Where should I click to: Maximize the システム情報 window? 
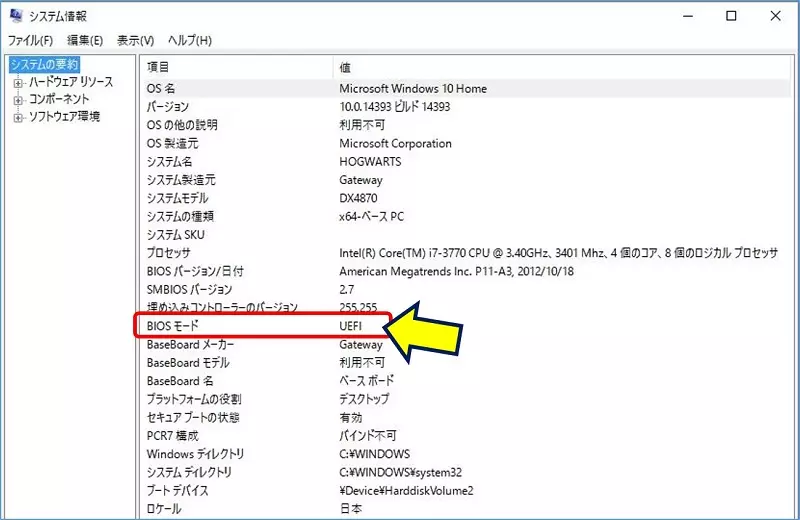731,16
